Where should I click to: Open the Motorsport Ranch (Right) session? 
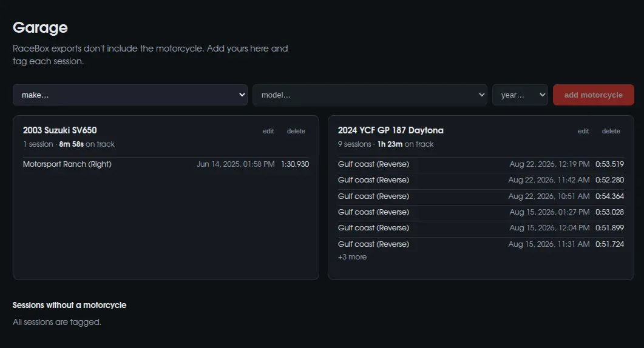166,164
